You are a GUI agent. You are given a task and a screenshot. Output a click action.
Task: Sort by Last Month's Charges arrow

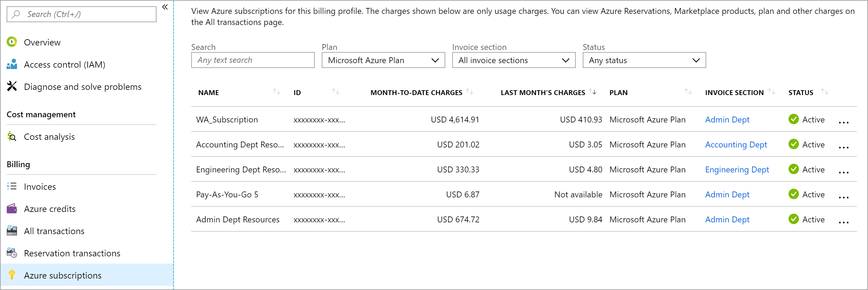pos(593,92)
